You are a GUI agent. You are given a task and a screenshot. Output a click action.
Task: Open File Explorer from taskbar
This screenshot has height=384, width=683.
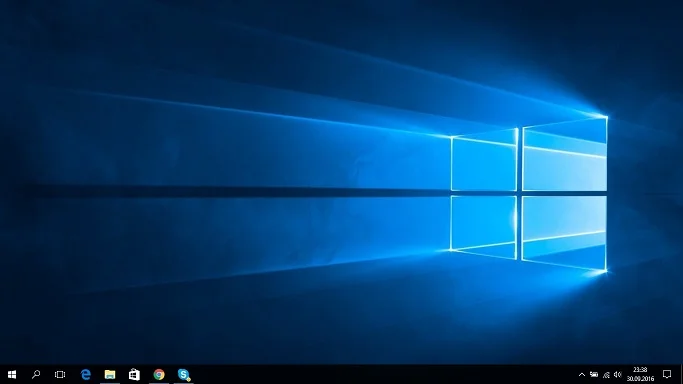(x=110, y=374)
